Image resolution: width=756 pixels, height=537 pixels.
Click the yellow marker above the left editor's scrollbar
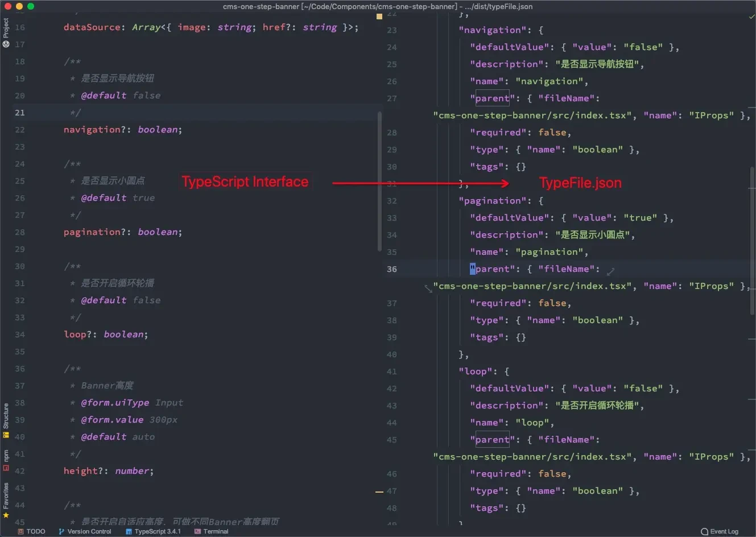click(x=379, y=16)
